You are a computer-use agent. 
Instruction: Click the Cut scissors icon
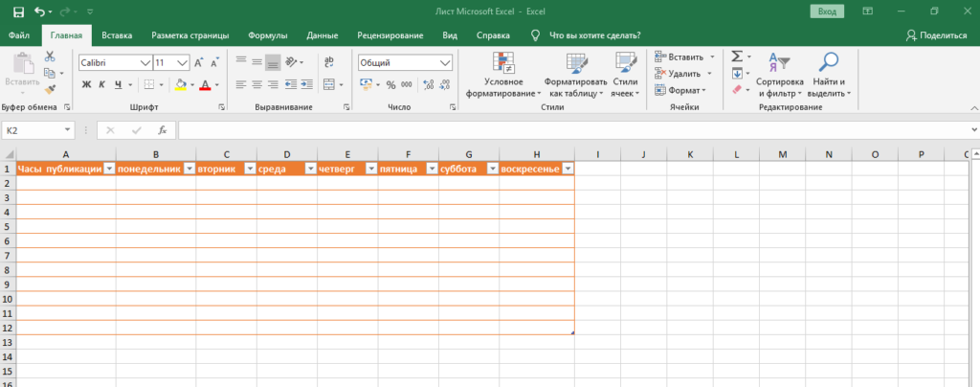point(50,57)
